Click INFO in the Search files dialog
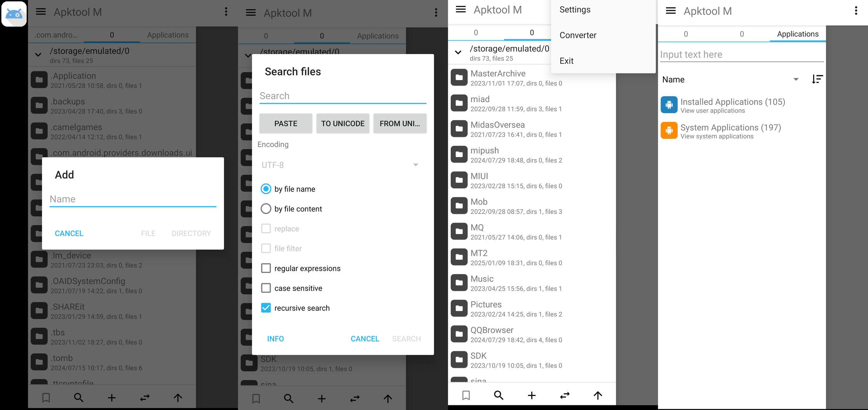This screenshot has height=410, width=868. tap(275, 339)
